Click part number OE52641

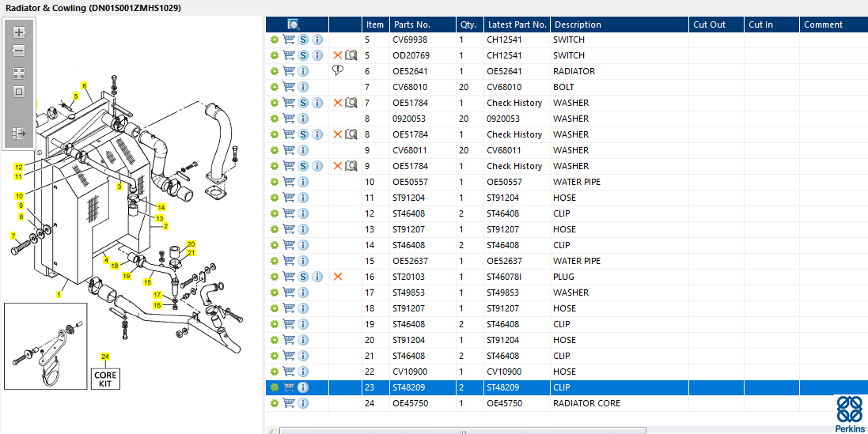point(411,71)
